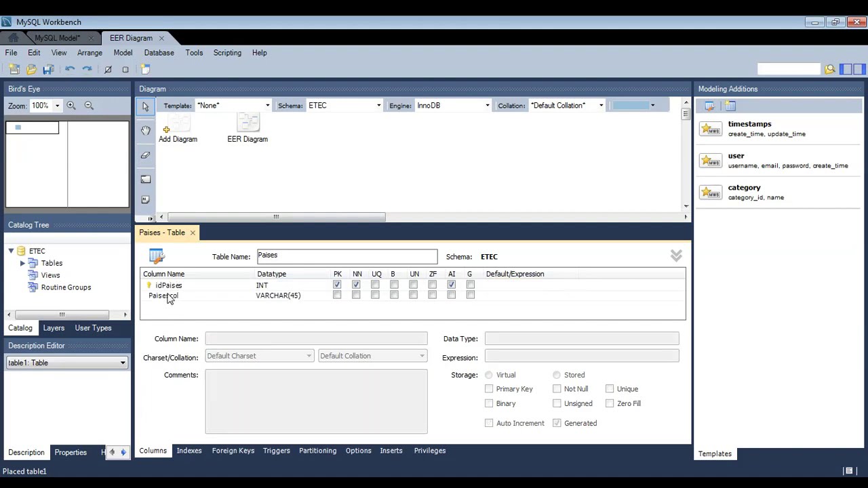
Task: Click the new table template icon
Action: coord(730,106)
